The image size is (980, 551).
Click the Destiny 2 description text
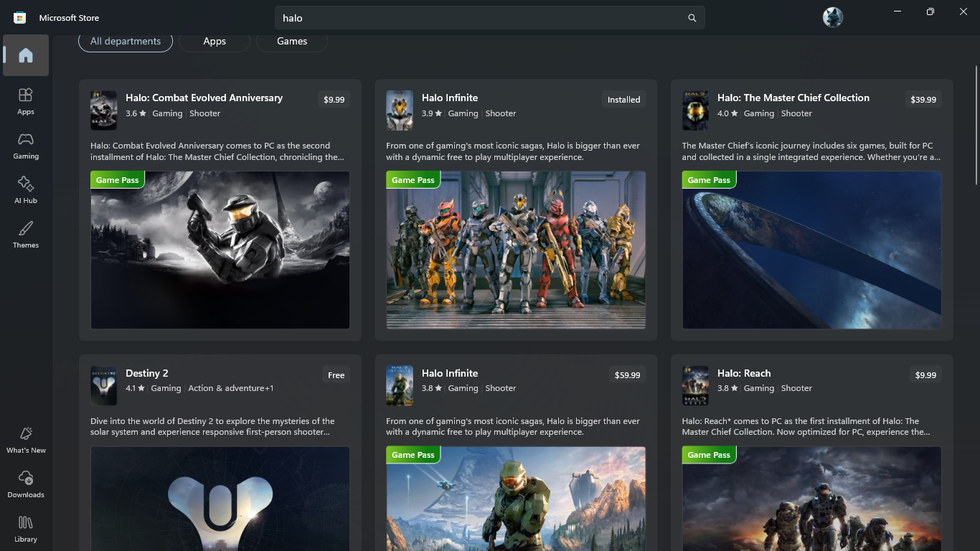tap(212, 426)
